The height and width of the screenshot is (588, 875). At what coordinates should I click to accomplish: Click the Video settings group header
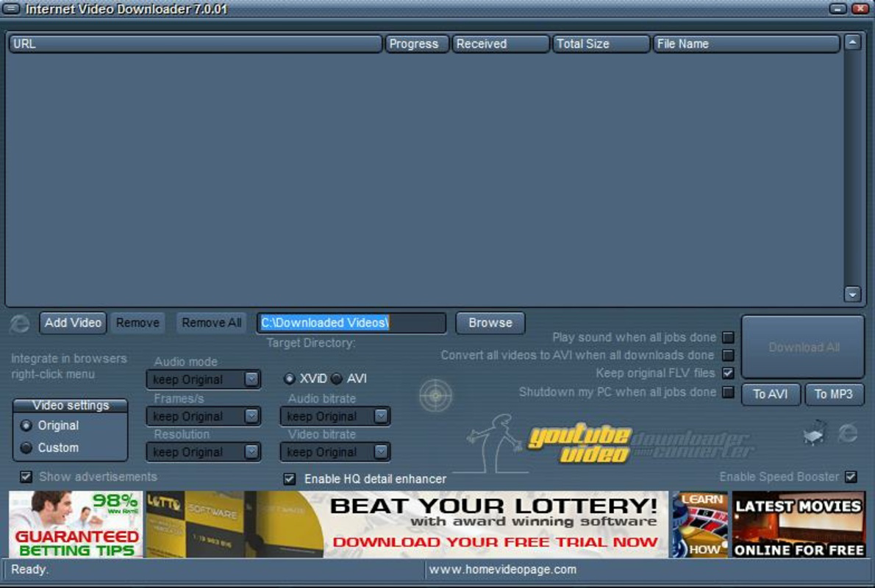pyautogui.click(x=71, y=406)
